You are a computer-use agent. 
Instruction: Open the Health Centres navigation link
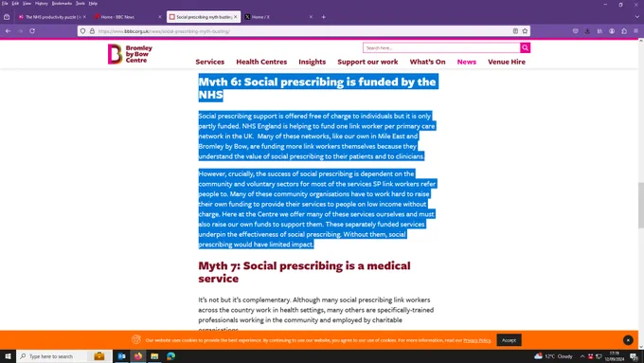(x=261, y=62)
